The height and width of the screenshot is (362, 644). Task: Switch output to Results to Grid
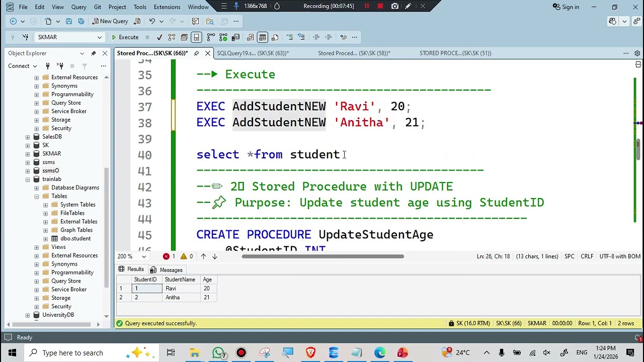(263, 37)
